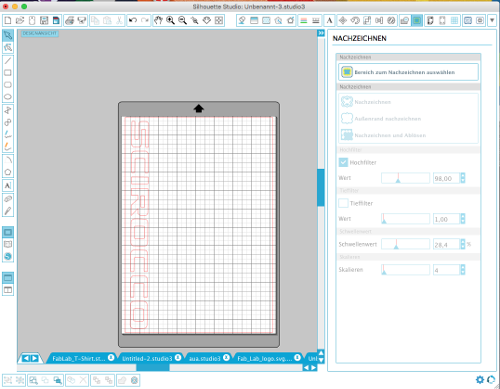The image size is (500, 389).
Task: Select the Edit Points tool
Action: click(8, 48)
